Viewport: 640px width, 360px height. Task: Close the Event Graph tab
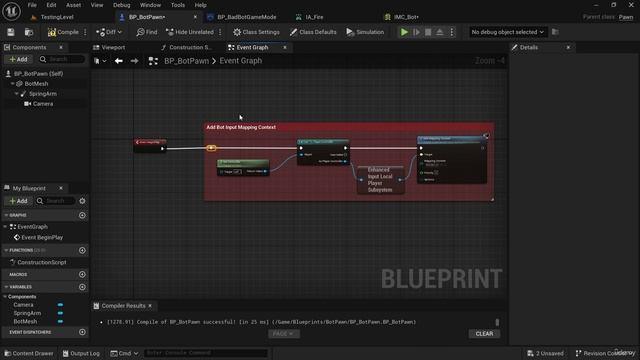click(x=285, y=47)
